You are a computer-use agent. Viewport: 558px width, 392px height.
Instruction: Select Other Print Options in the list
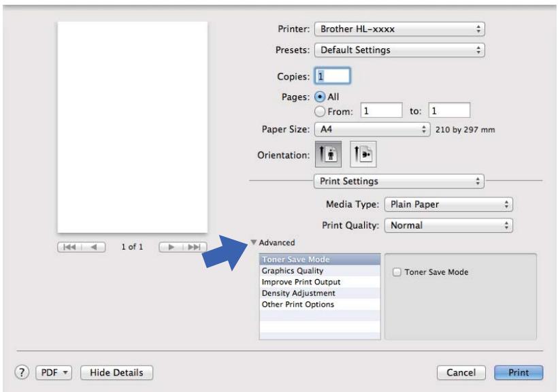pos(320,304)
